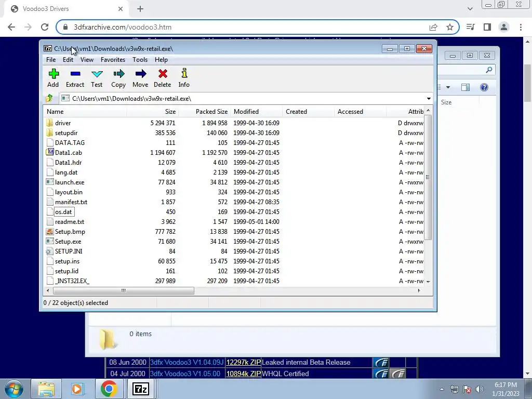This screenshot has height=399, width=532.
Task: Reload the browser page
Action: pyautogui.click(x=45, y=27)
